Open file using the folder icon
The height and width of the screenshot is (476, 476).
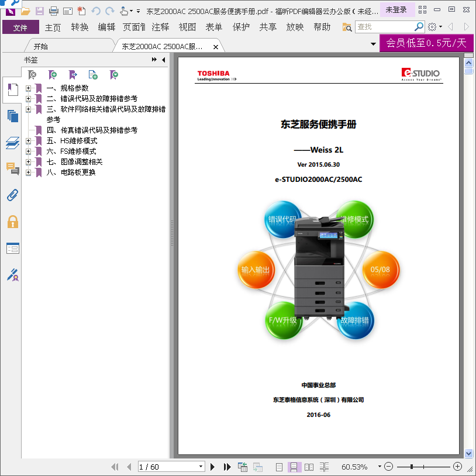click(26, 11)
